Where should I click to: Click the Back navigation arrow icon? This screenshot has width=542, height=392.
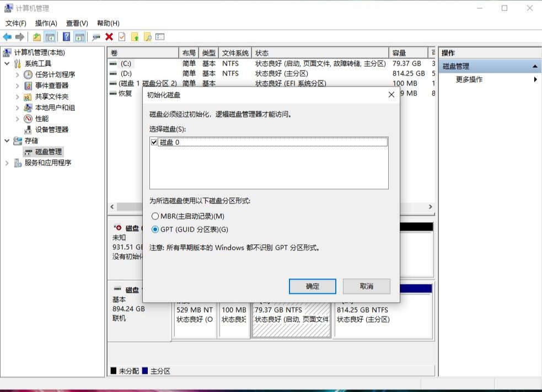(7, 36)
